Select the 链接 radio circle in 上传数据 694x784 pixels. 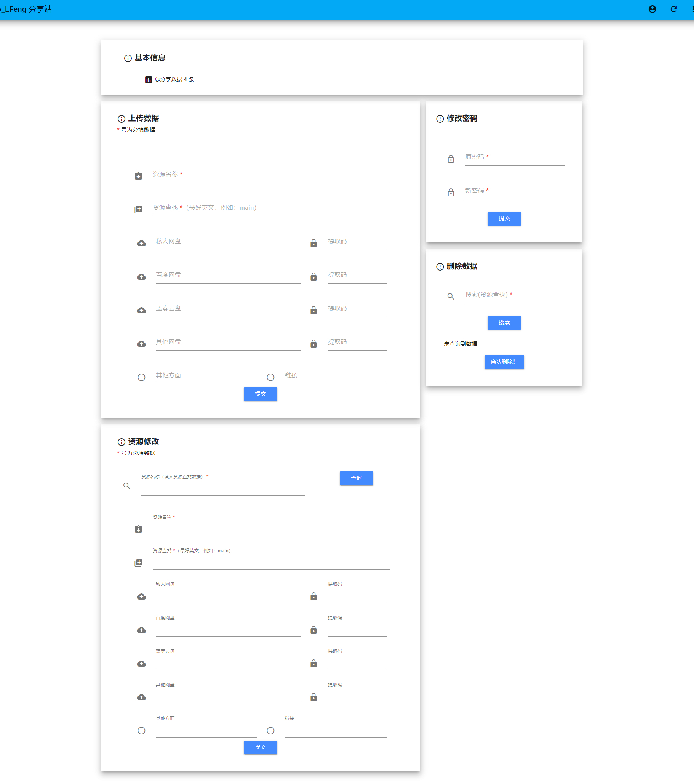271,377
